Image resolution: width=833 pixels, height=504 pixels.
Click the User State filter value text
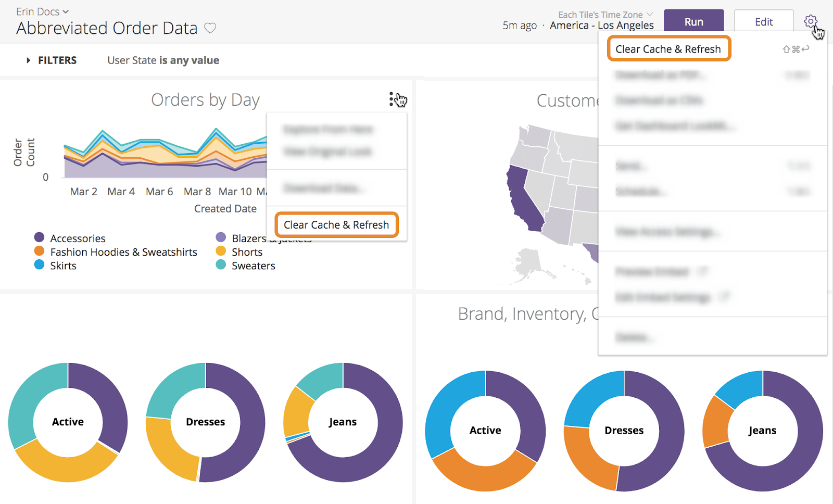[x=163, y=60]
